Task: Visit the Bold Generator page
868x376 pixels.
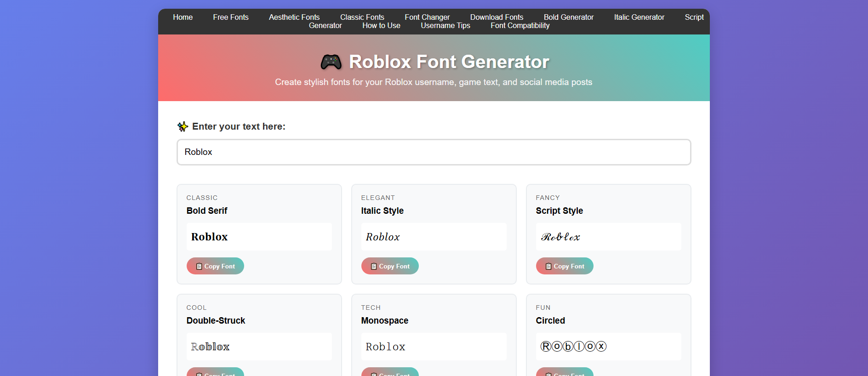Action: click(x=569, y=17)
